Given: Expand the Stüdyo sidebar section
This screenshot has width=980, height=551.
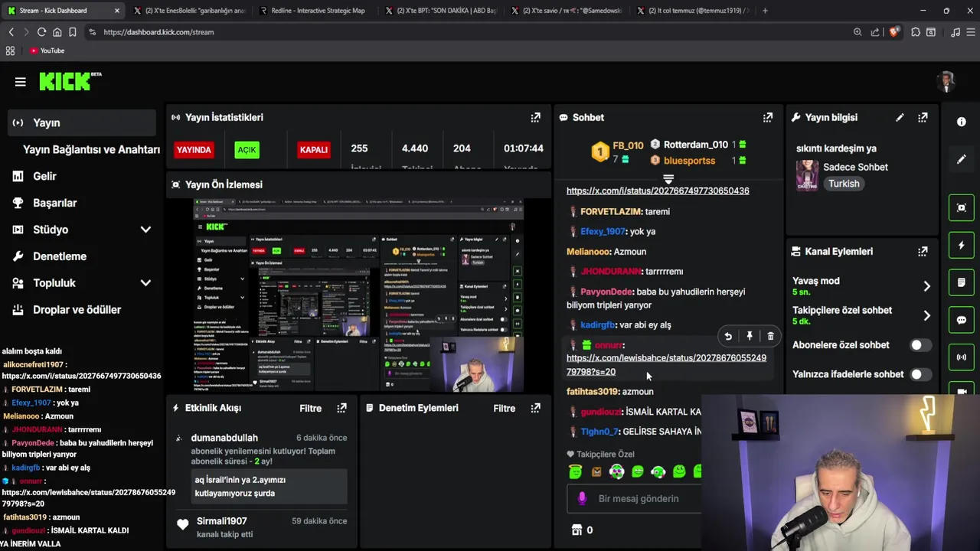Looking at the screenshot, I should click(x=145, y=230).
